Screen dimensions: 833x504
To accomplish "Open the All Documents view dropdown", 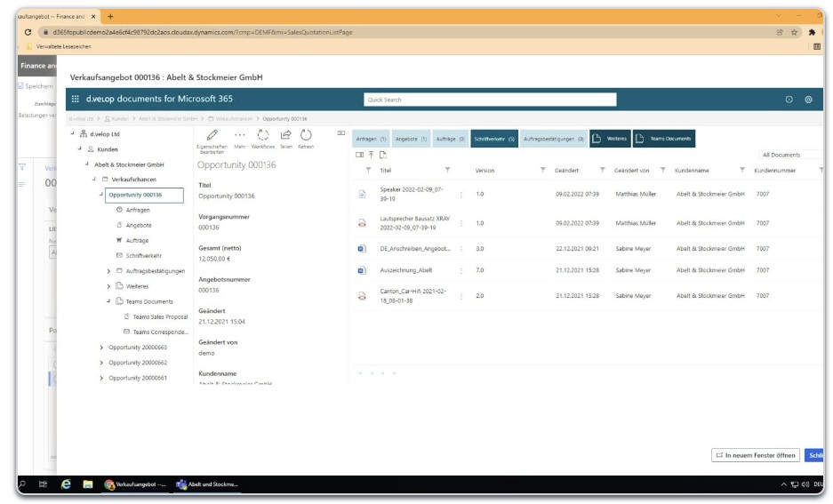I will pos(791,155).
